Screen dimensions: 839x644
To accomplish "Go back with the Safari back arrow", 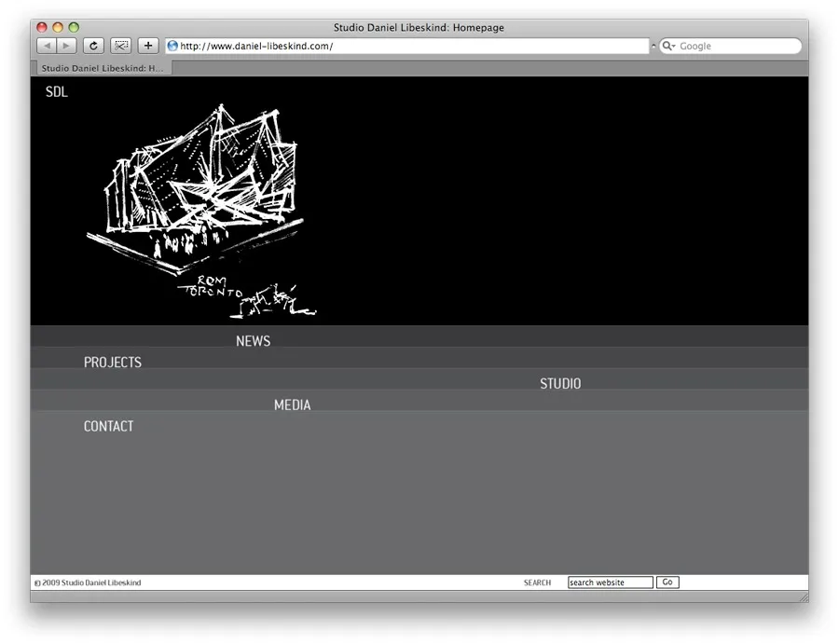I will [47, 46].
